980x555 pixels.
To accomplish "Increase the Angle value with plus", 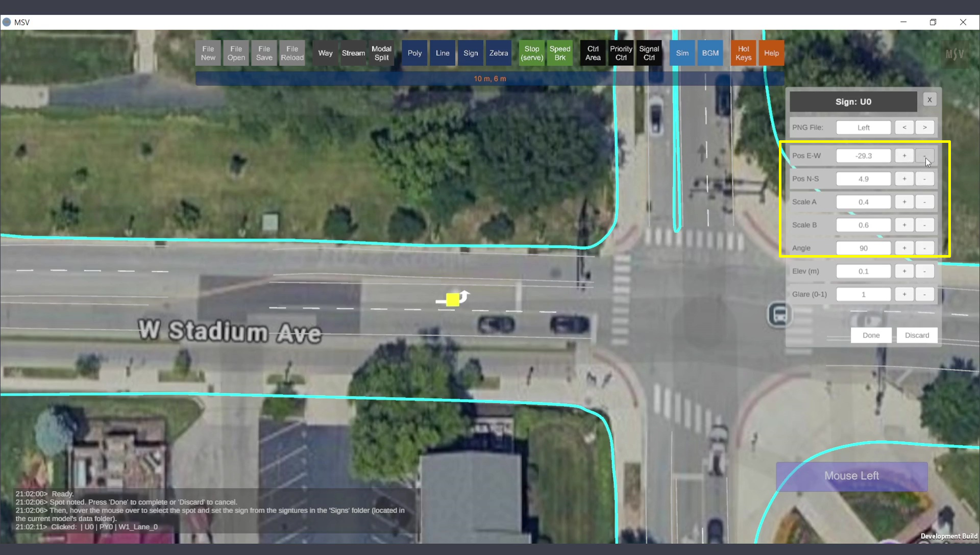I will [904, 248].
